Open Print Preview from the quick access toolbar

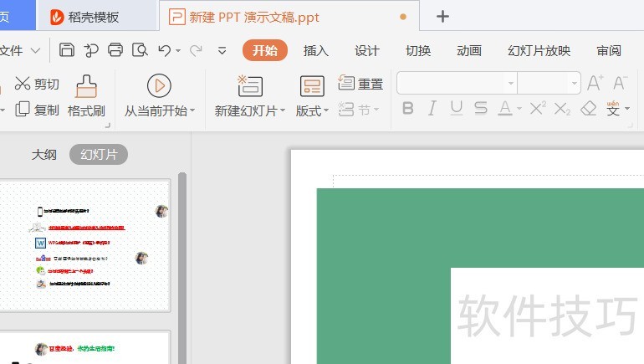(x=139, y=50)
